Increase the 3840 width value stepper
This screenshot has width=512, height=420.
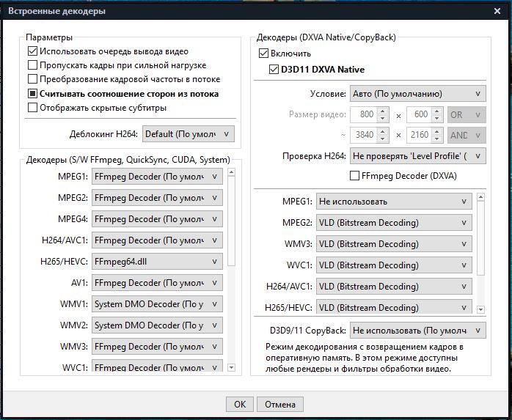[x=382, y=131]
